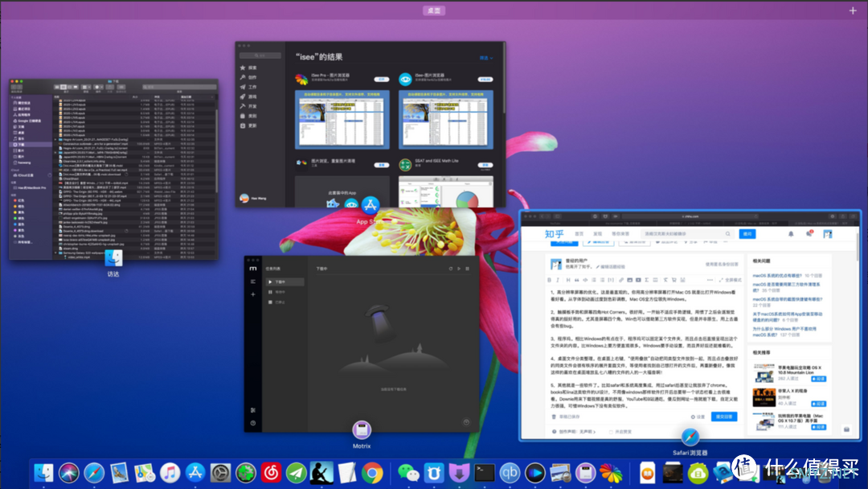Open settings 设置 beside submit button on Zhihu

[x=698, y=417]
